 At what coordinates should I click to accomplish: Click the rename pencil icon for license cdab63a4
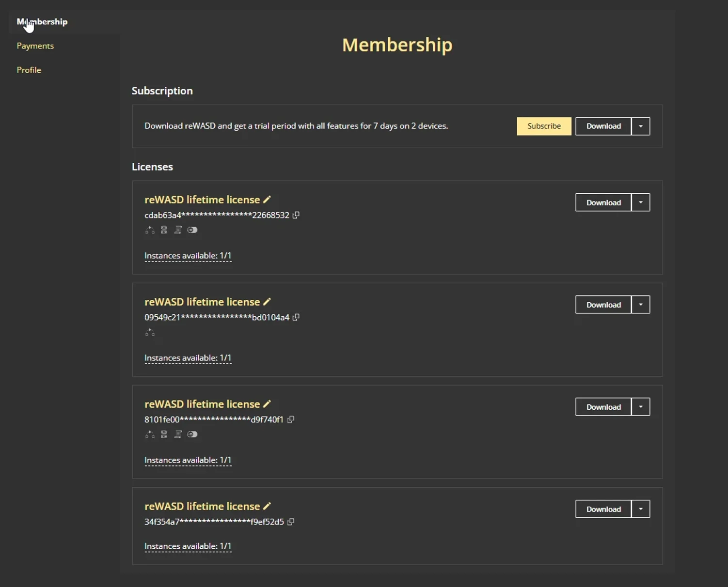(x=267, y=200)
